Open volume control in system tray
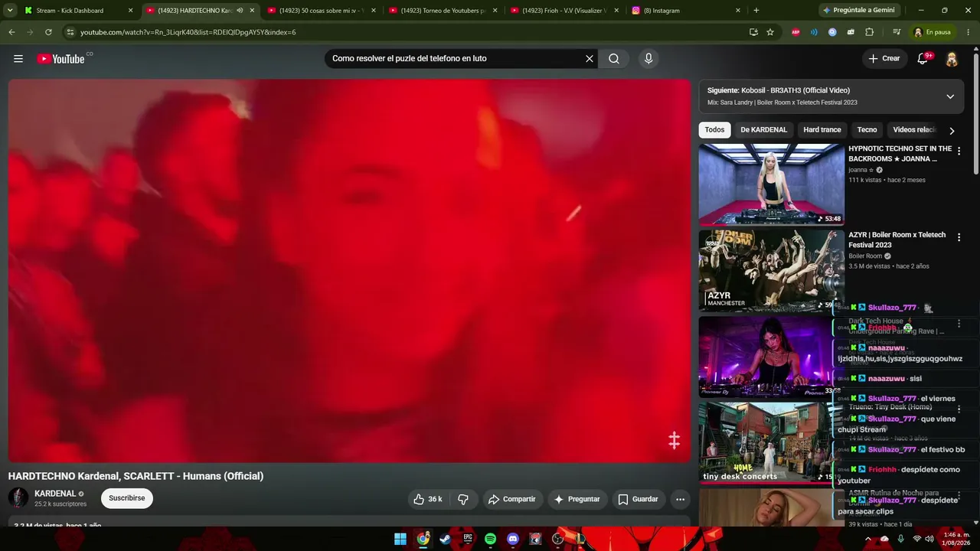980x551 pixels. click(929, 539)
